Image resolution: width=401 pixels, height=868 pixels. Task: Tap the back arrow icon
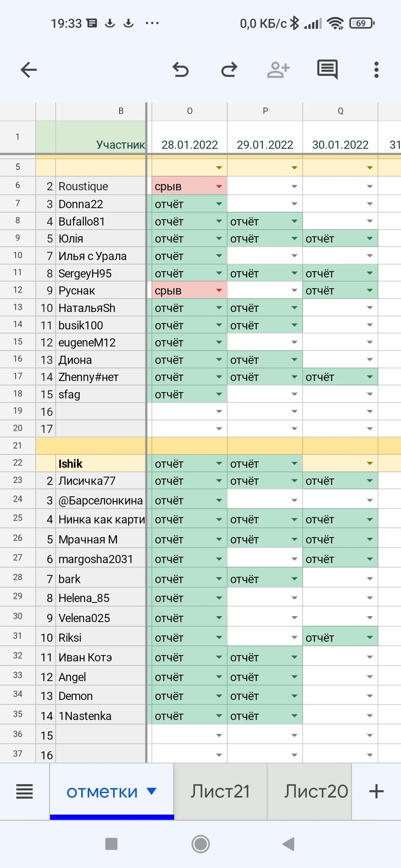click(x=29, y=70)
